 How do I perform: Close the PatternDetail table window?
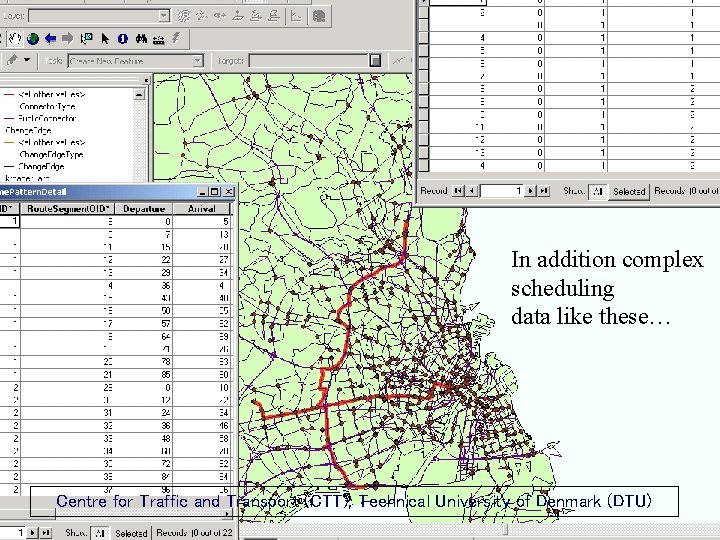coord(228,192)
